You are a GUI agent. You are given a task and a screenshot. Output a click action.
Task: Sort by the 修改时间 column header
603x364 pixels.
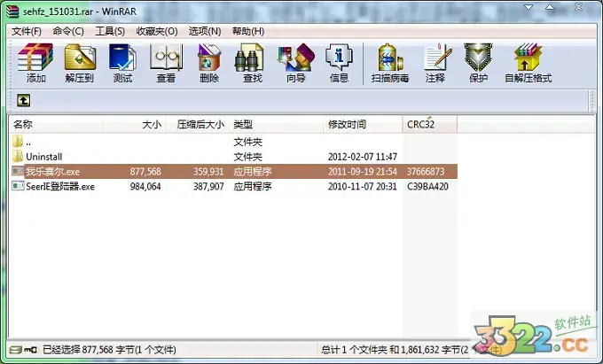tap(363, 124)
